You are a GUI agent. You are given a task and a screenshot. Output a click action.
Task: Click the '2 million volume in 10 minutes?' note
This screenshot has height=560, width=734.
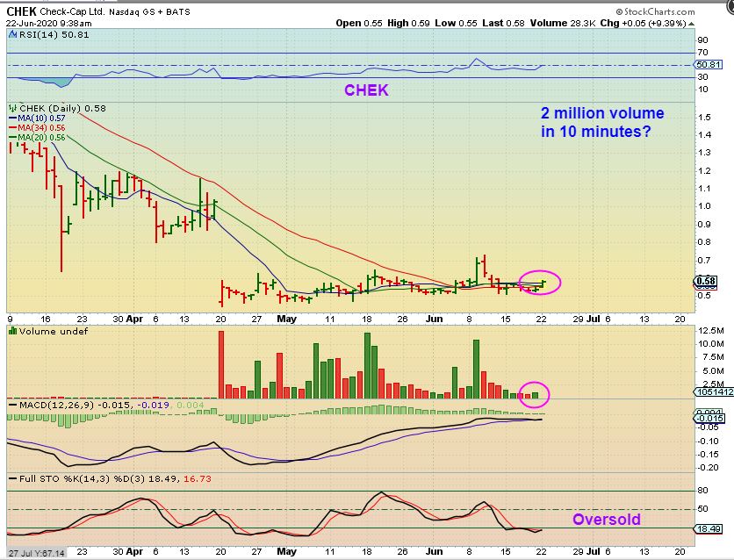(x=602, y=123)
